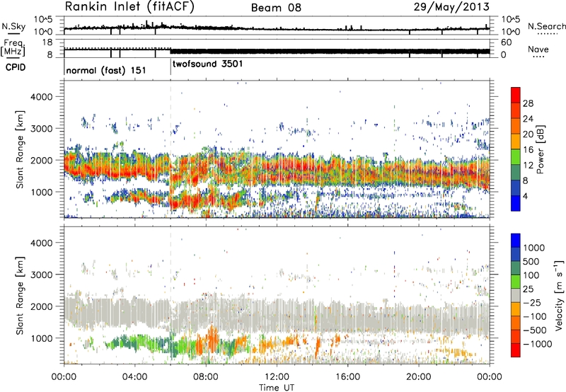Click the green 12 dB segment of power colorbar

pos(516,157)
